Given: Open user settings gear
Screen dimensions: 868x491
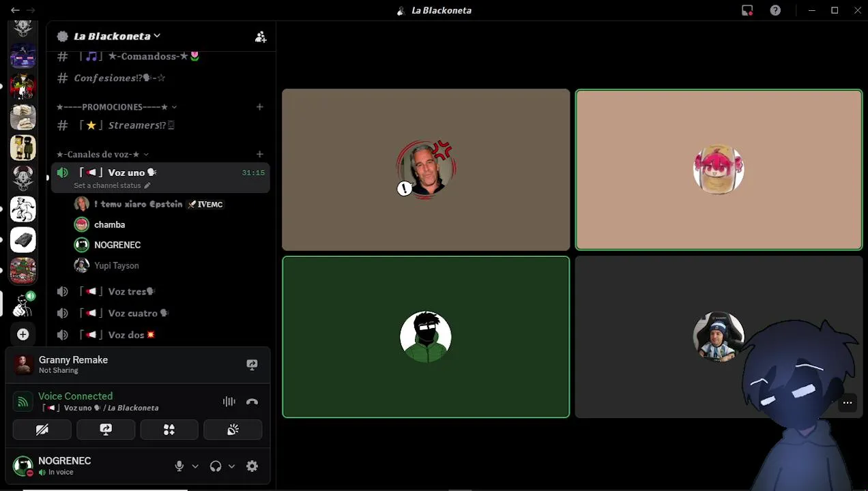Looking at the screenshot, I should click(252, 466).
